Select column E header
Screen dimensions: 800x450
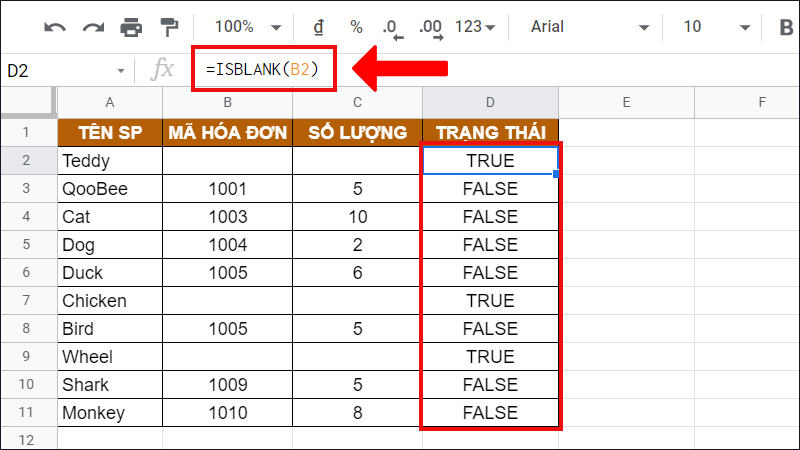[625, 102]
